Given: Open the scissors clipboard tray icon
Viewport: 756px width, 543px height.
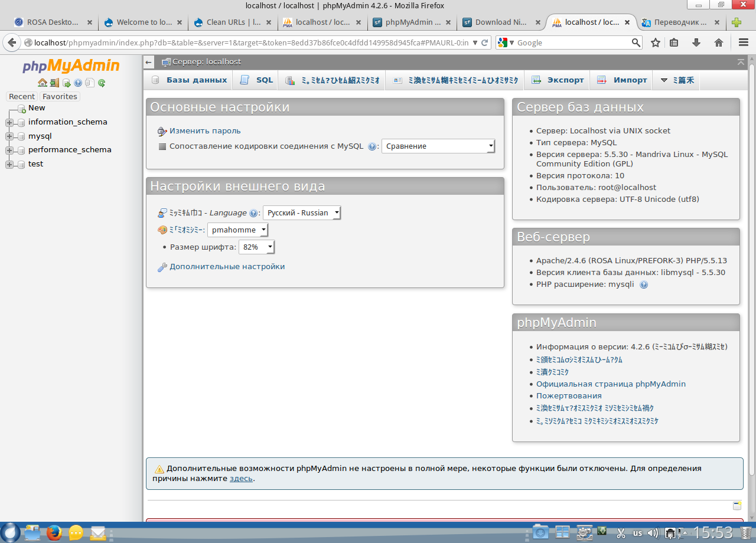Looking at the screenshot, I should 621,533.
